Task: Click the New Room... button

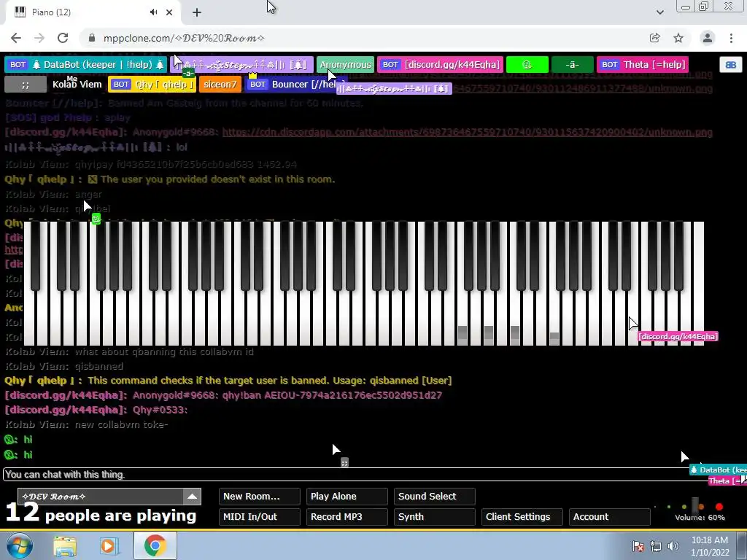Action: tap(260, 496)
